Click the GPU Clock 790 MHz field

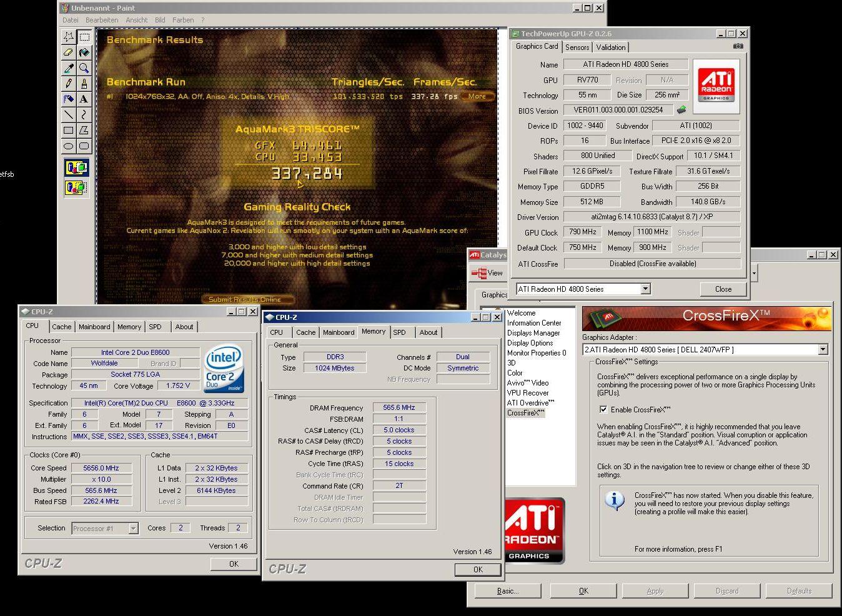pos(583,232)
